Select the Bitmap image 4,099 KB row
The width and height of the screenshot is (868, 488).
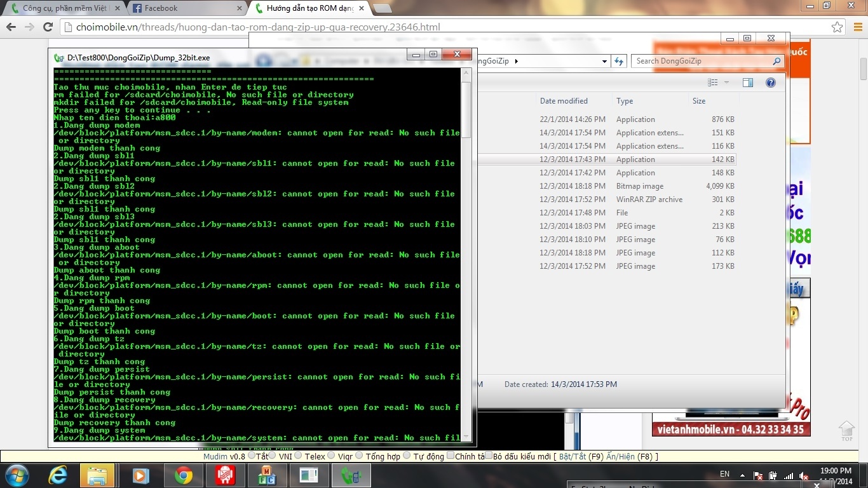[606, 186]
